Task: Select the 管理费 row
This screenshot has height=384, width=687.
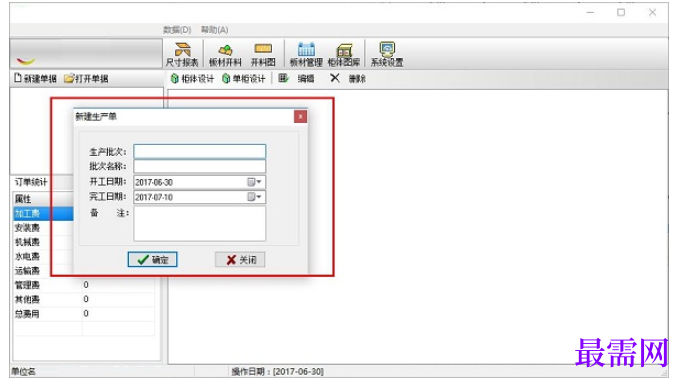Action: [x=83, y=285]
